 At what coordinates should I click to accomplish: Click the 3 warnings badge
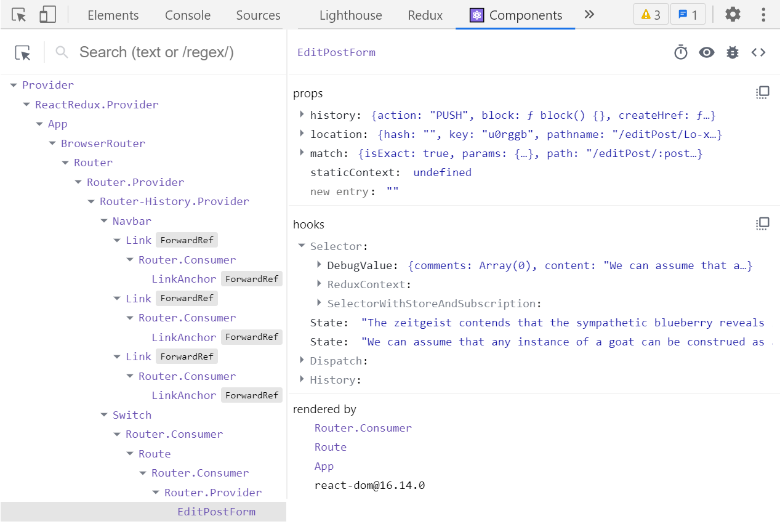pos(651,15)
